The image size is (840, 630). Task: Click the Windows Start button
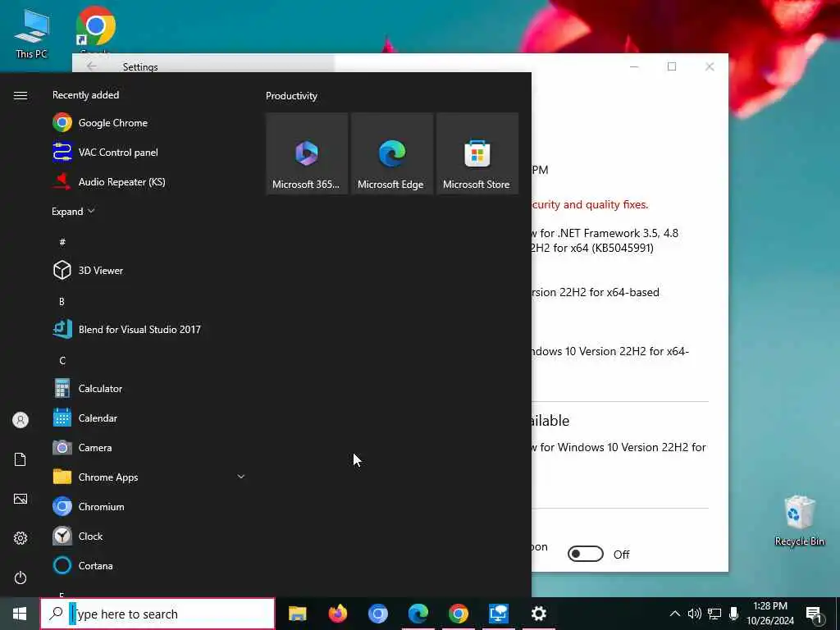click(20, 614)
